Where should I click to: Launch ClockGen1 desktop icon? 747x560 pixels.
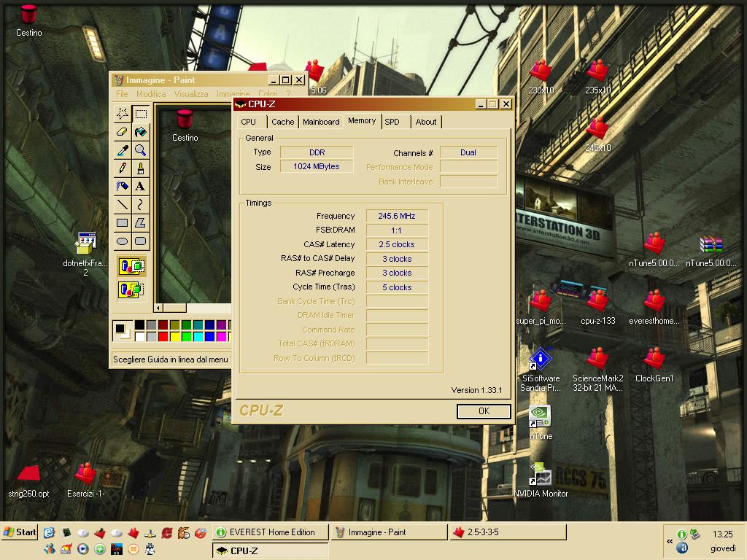pyautogui.click(x=654, y=365)
